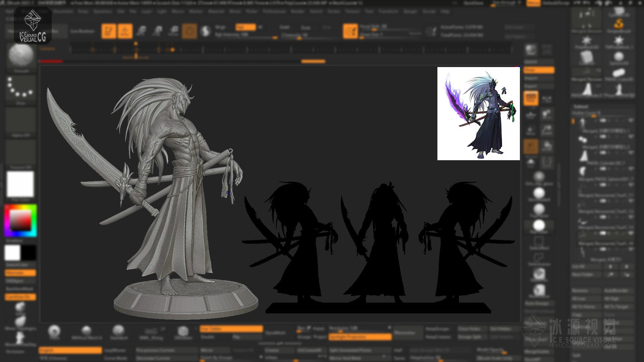Viewport: 644px width, 362px height.
Task: Open the white Material picker thumbnail
Action: pos(20,184)
